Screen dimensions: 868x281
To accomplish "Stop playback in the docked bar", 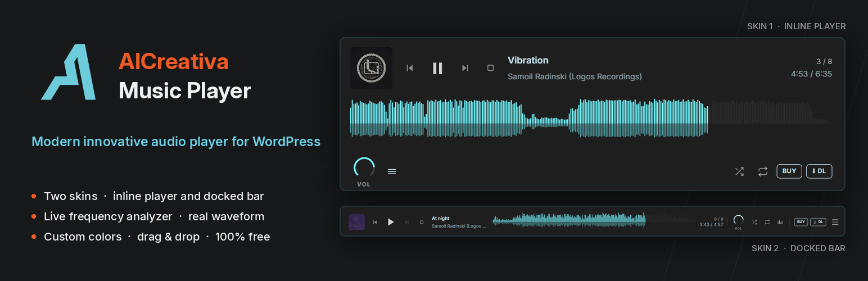I will pos(422,222).
